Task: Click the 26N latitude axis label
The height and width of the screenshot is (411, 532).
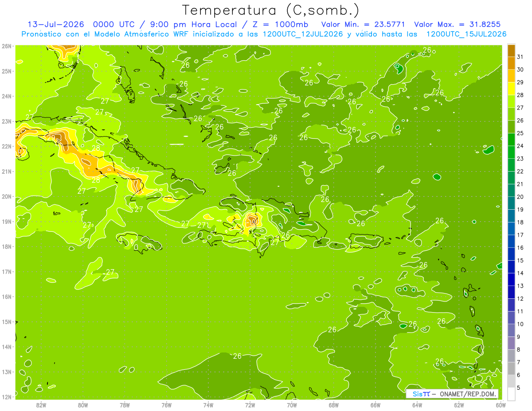Action: [x=7, y=46]
